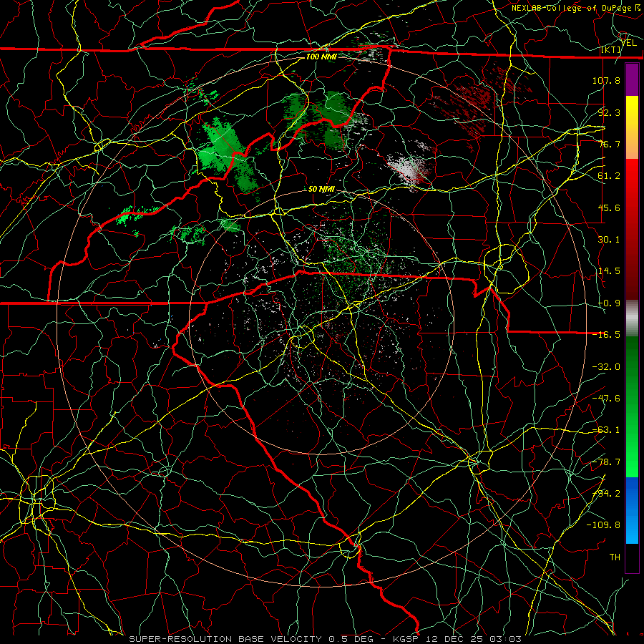Click the 92.3 legend value
The height and width of the screenshot is (644, 644).
tap(609, 112)
